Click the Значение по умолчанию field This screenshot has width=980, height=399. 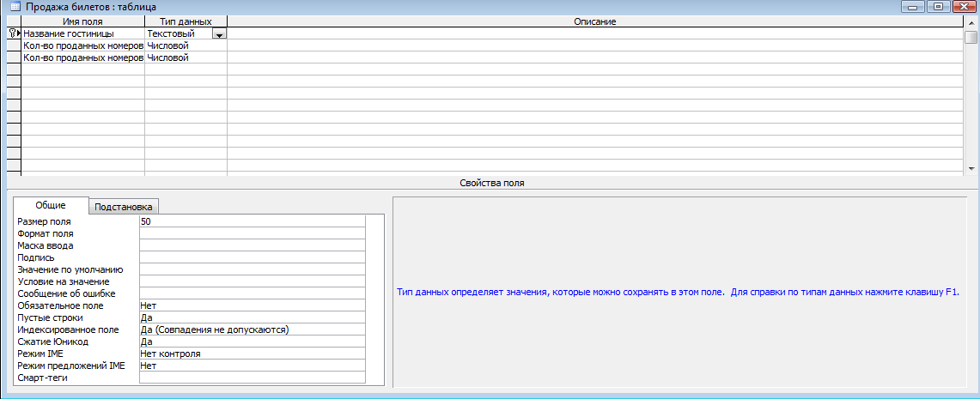pyautogui.click(x=252, y=269)
